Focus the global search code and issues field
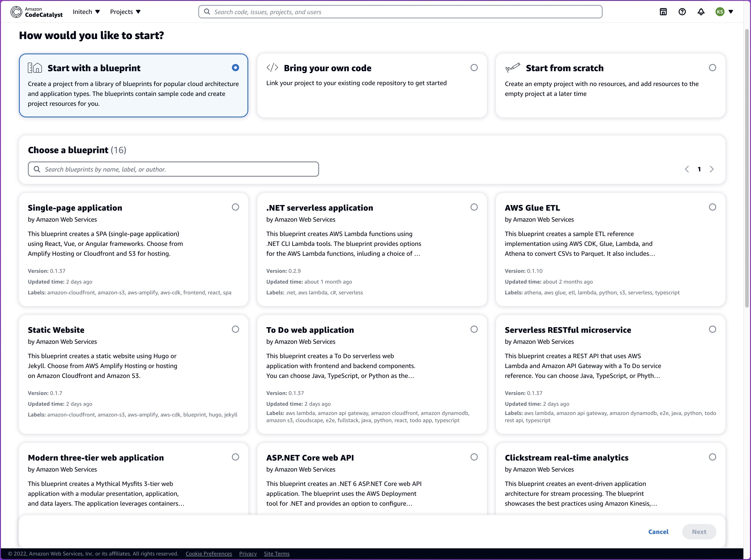751x560 pixels. (x=400, y=12)
